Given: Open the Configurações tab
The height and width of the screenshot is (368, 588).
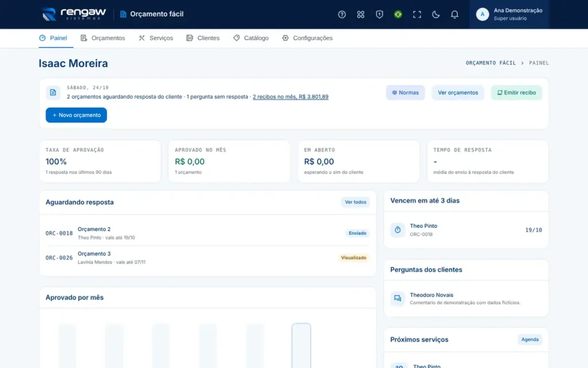Looking at the screenshot, I should (x=308, y=38).
